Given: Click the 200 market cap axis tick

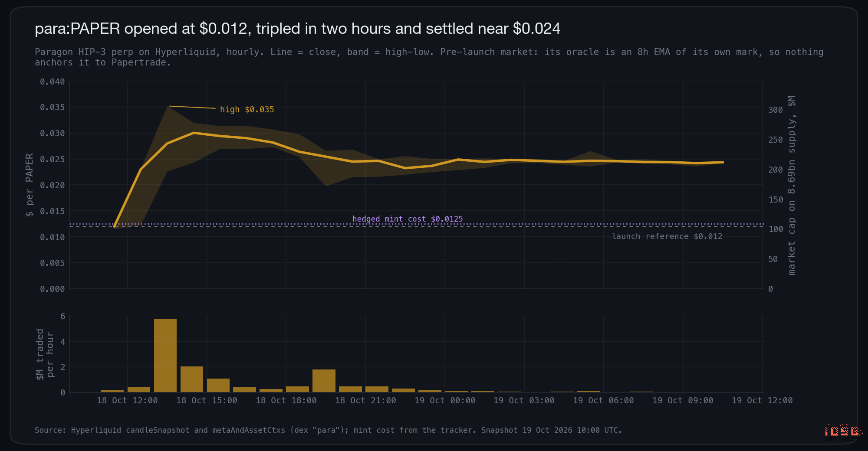Looking at the screenshot, I should 776,170.
